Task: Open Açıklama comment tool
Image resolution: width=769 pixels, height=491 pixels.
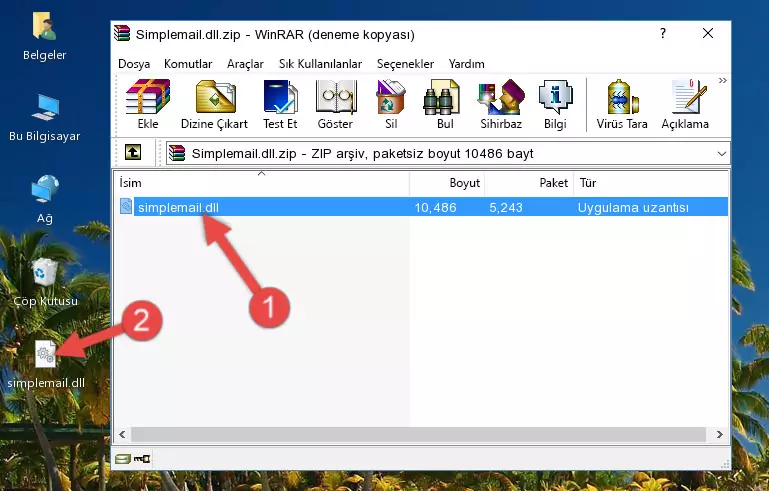Action: click(685, 104)
